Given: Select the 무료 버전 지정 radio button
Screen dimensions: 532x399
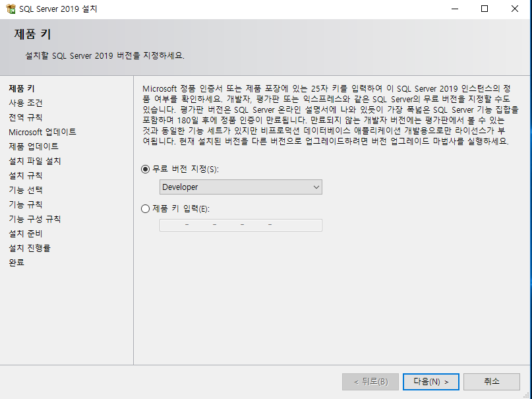Looking at the screenshot, I should point(145,169).
